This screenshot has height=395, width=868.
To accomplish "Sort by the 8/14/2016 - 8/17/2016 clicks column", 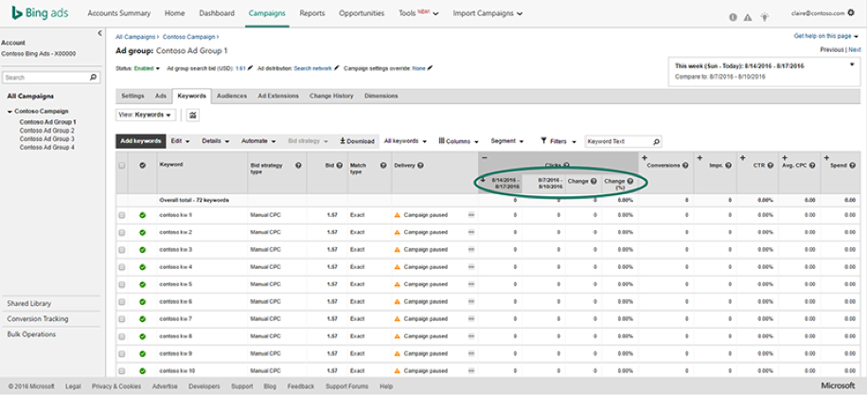I will tap(501, 184).
